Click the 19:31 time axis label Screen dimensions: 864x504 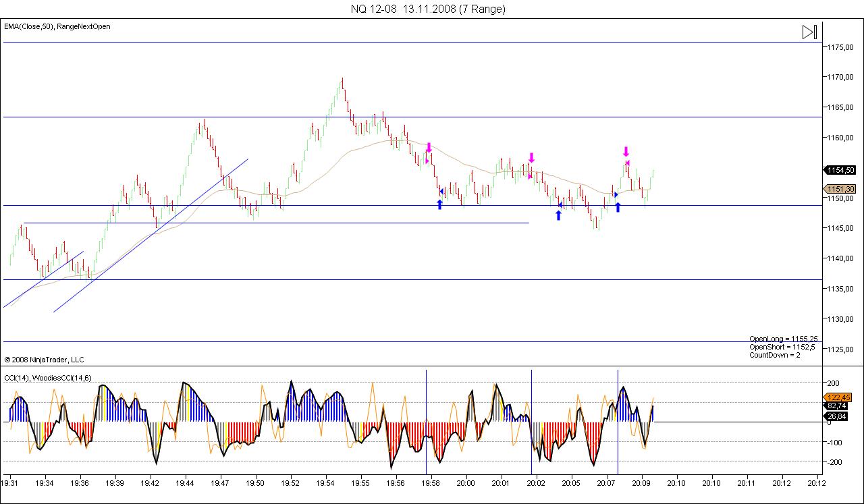click(x=10, y=483)
